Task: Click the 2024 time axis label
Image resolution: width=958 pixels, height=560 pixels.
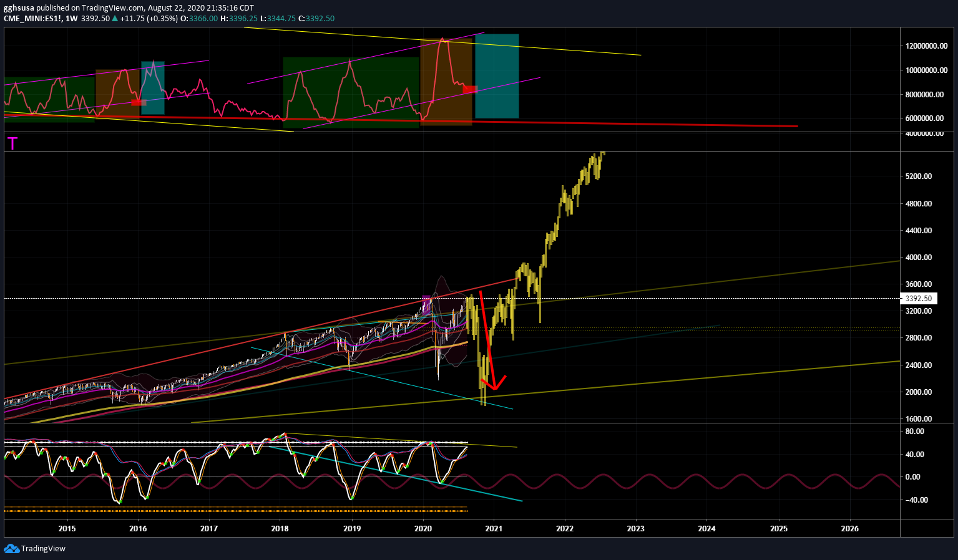Action: click(x=707, y=529)
